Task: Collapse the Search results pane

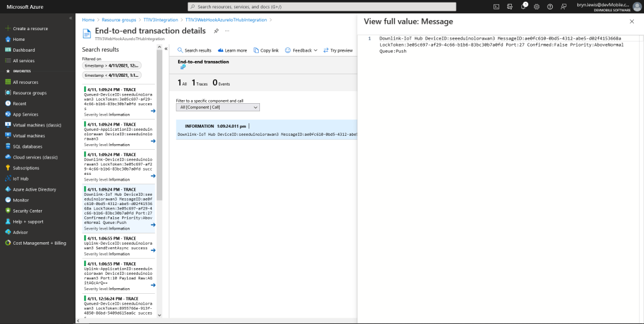Action: (166, 48)
